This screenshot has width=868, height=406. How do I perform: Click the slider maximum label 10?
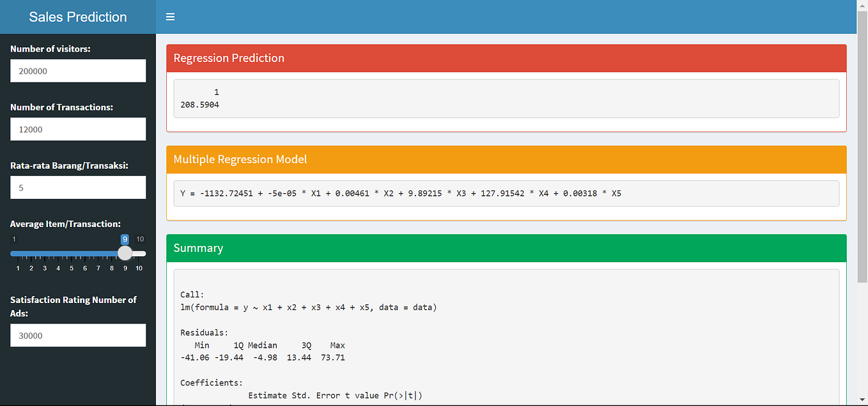click(x=139, y=238)
